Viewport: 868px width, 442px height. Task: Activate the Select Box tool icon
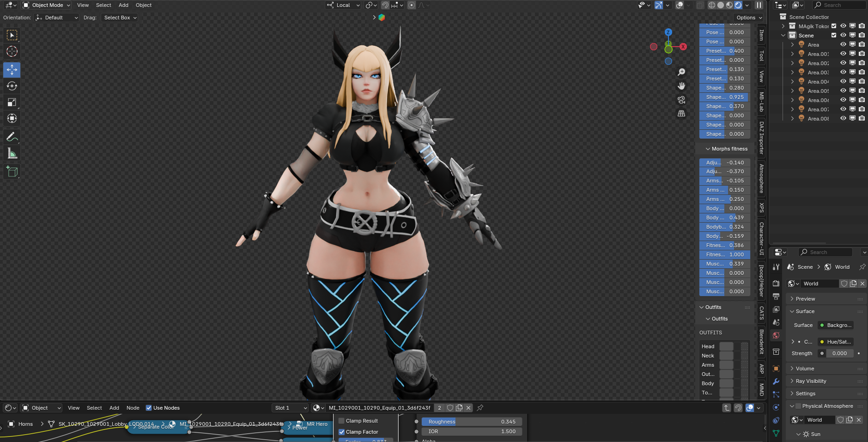(x=12, y=35)
